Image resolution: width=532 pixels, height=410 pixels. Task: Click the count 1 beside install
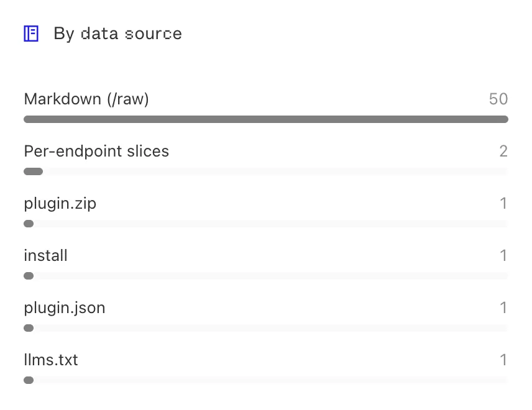click(x=504, y=256)
